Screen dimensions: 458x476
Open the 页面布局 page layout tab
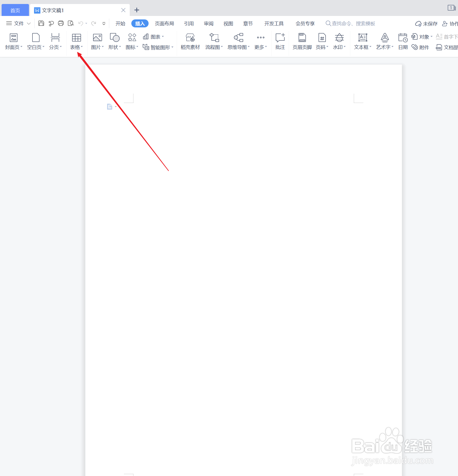pos(164,23)
